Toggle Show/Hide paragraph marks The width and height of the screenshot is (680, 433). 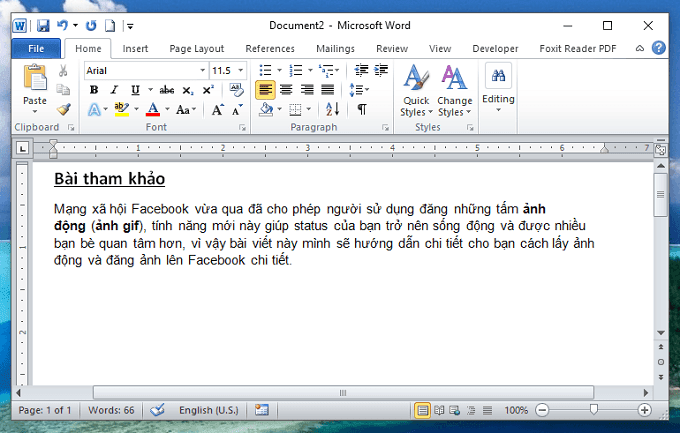(x=362, y=109)
